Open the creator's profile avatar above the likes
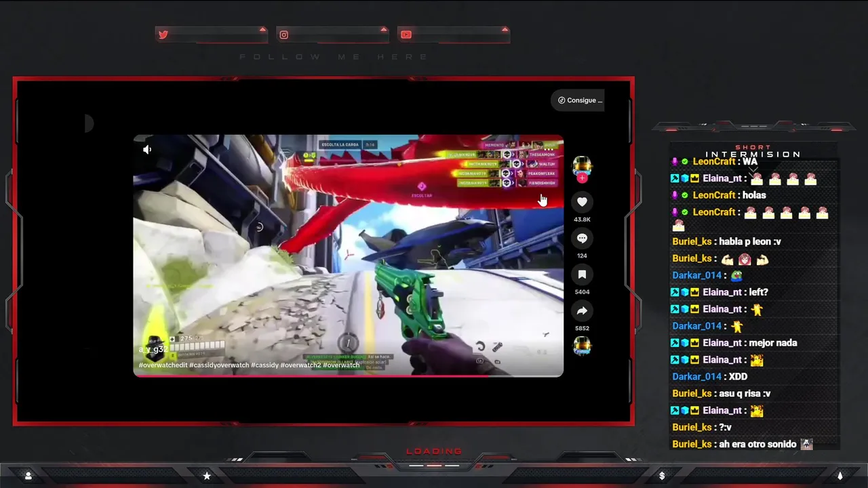Screen dimensions: 868x488 (x=582, y=165)
